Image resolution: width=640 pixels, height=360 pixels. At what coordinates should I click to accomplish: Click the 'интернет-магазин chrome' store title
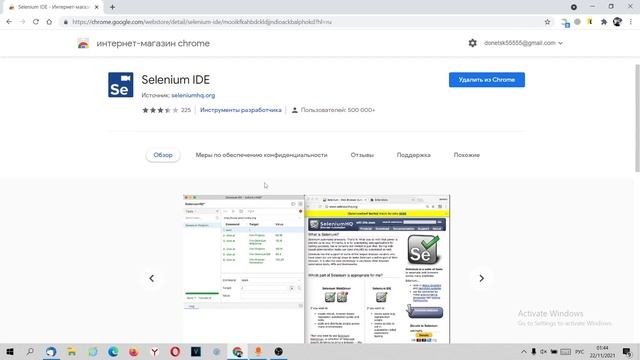point(153,43)
